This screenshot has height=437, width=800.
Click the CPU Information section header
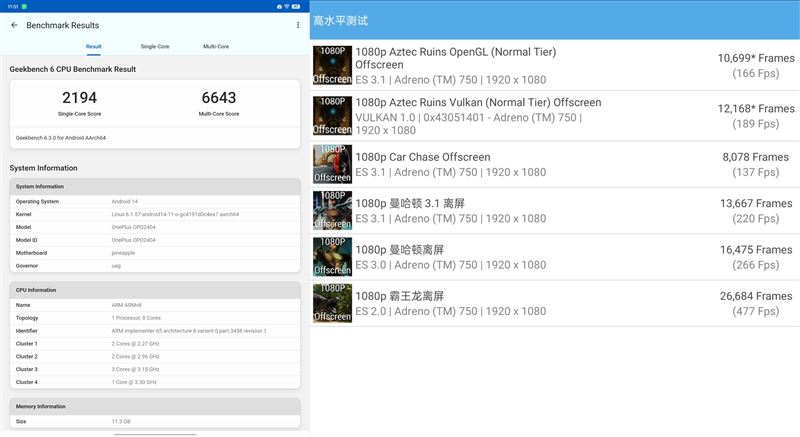tap(36, 290)
